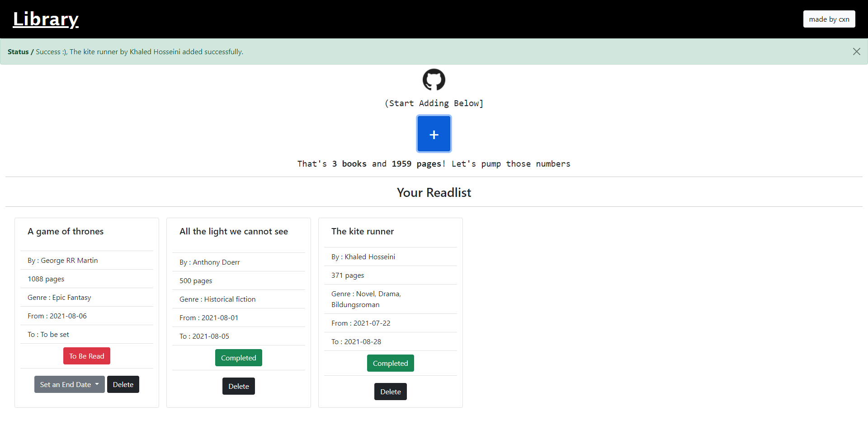The height and width of the screenshot is (434, 868).
Task: Click By : Anthony Doerr row
Action: coord(239,262)
